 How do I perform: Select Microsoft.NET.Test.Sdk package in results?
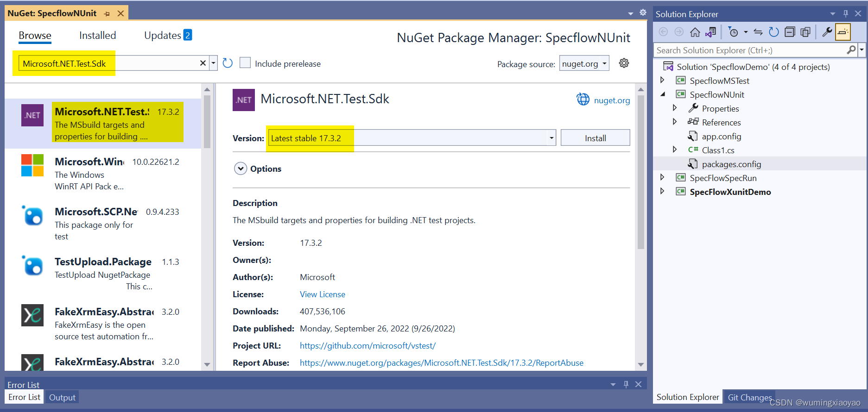pos(103,124)
